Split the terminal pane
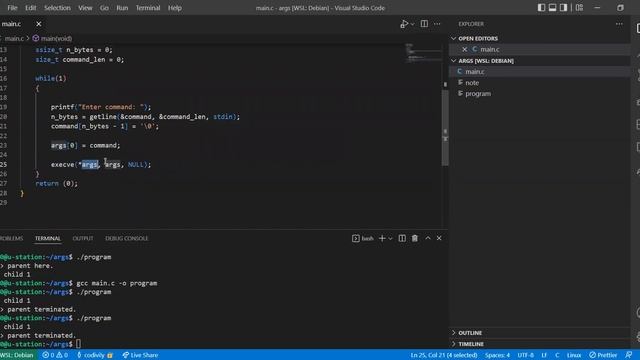The height and width of the screenshot is (360, 640). 402,238
